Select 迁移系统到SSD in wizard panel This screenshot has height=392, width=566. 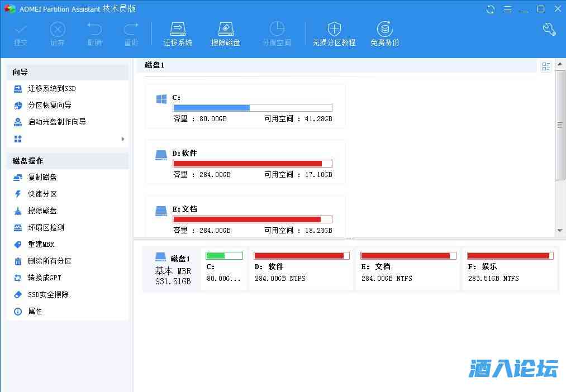click(52, 88)
